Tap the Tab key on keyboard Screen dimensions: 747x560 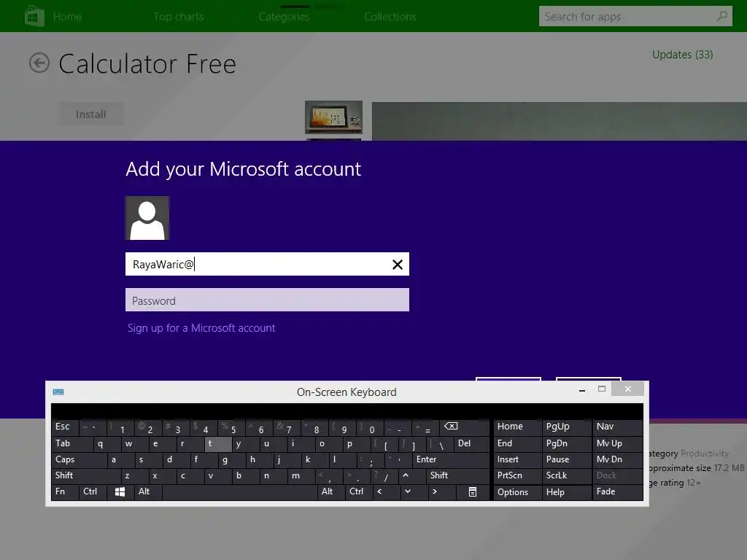[72, 443]
